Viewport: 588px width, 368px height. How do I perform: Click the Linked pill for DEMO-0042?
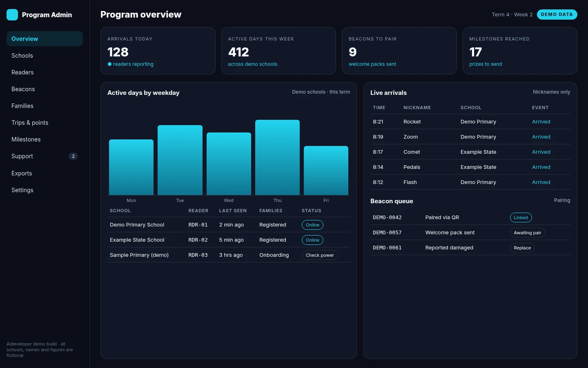pyautogui.click(x=521, y=218)
